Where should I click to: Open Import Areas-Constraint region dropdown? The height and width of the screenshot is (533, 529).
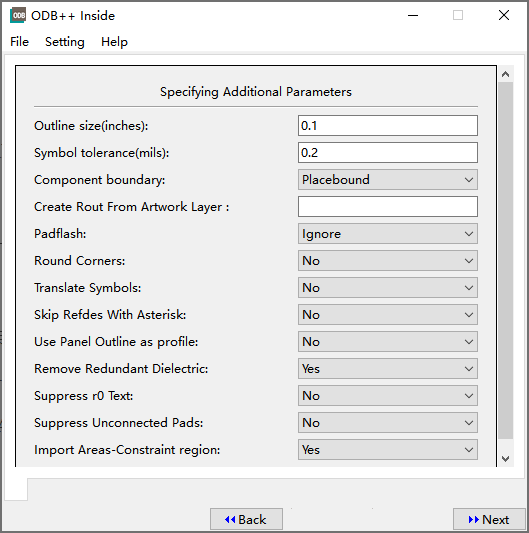tap(388, 450)
